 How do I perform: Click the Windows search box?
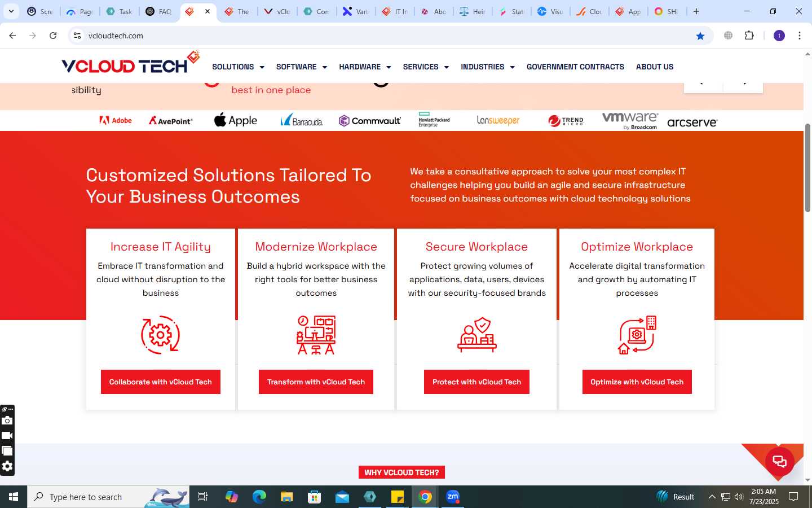tap(108, 497)
